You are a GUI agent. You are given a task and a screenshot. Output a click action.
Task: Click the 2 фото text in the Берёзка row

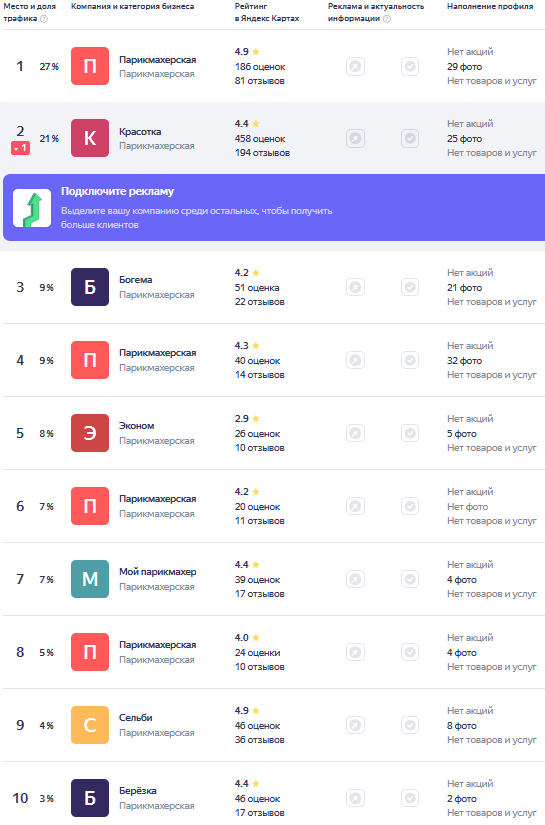[x=462, y=799]
